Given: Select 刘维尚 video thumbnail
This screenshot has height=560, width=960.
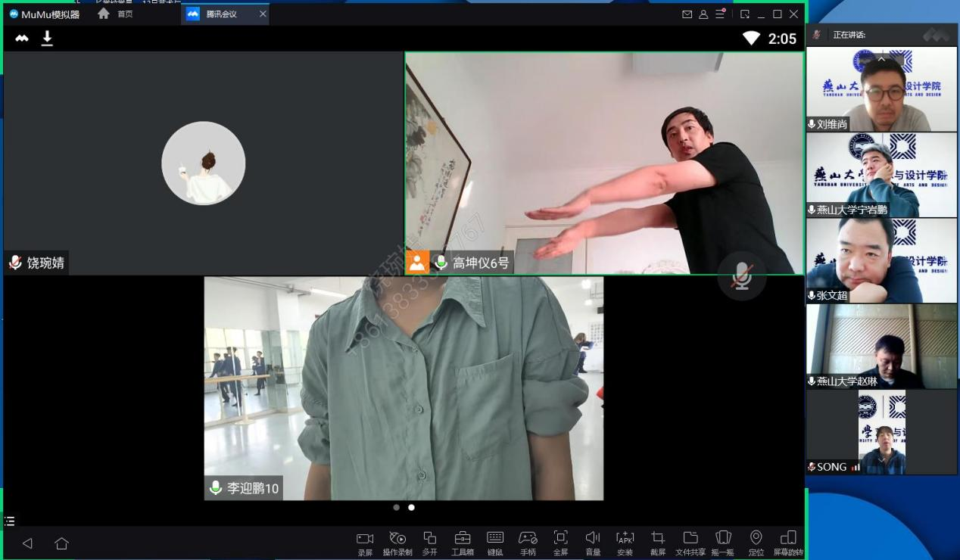Looking at the screenshot, I should click(881, 89).
